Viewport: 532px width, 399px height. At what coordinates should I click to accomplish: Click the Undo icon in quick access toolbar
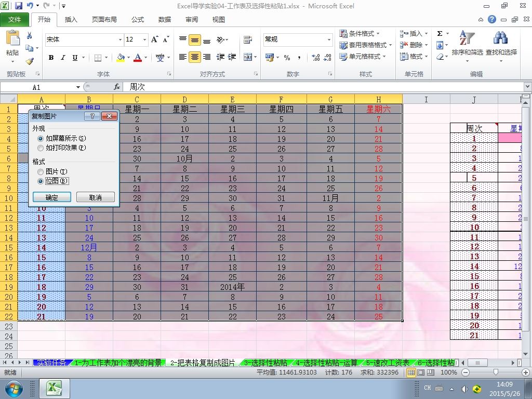30,6
